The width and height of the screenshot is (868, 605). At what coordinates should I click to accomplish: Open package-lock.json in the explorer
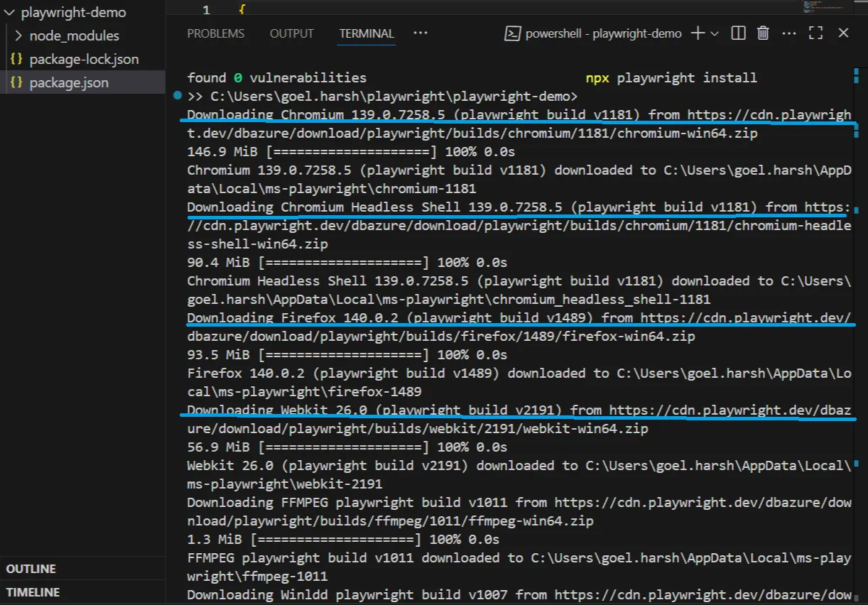click(x=82, y=59)
